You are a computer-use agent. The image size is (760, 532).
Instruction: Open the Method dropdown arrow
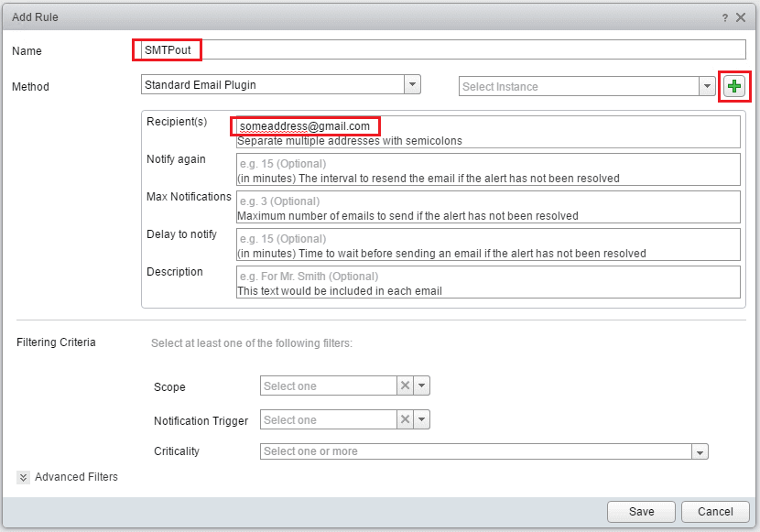412,84
